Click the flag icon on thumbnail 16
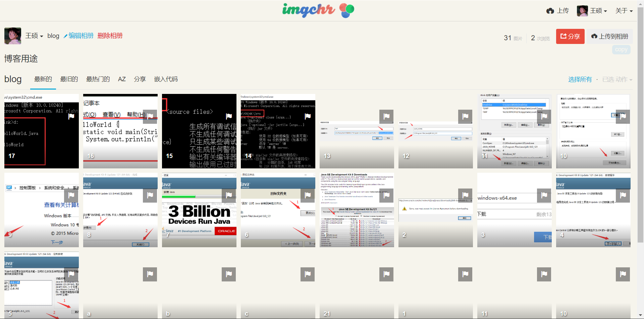Viewport: 644px width, 319px height. point(150,116)
